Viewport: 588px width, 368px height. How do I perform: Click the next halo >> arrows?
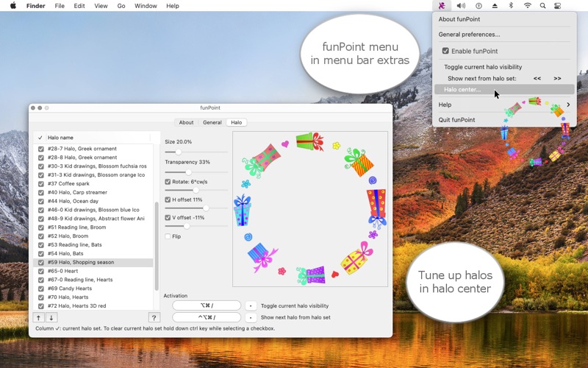point(557,79)
